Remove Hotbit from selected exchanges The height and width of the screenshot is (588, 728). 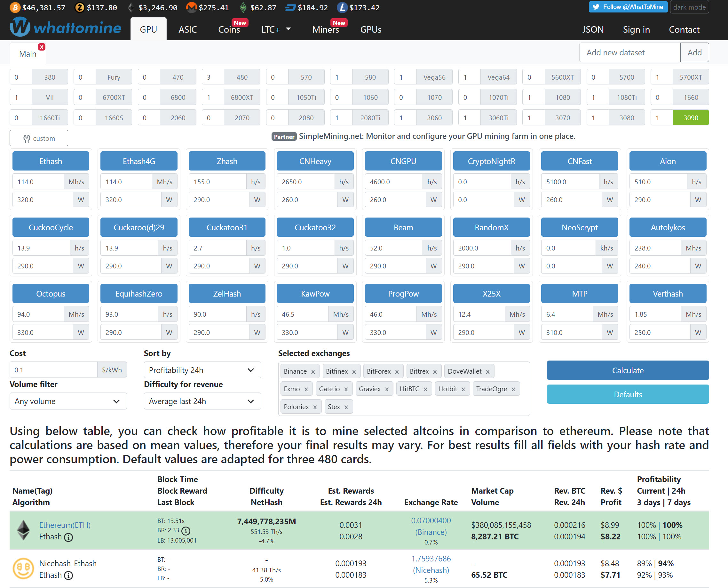pos(463,389)
